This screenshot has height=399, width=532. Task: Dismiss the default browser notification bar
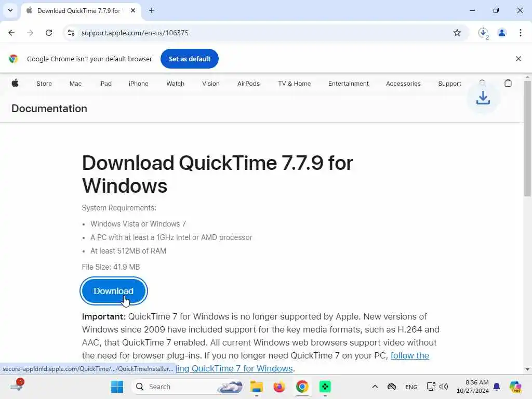point(518,59)
